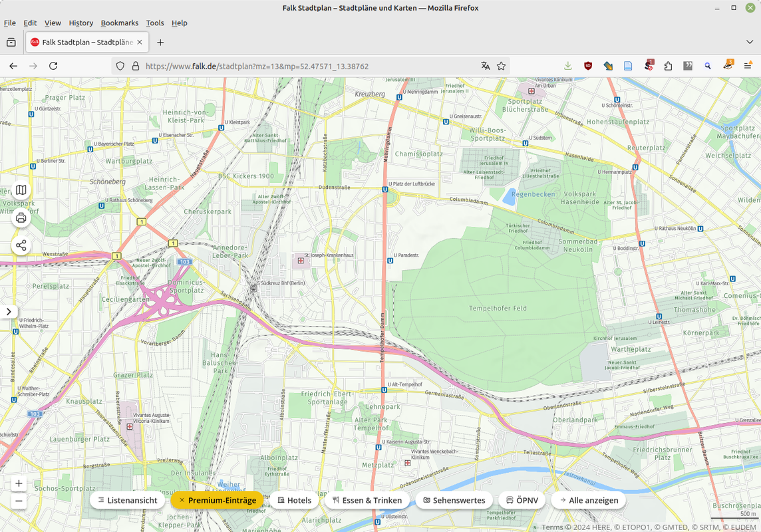Focus the falk.de URL address field
761x532 pixels.
tap(311, 66)
